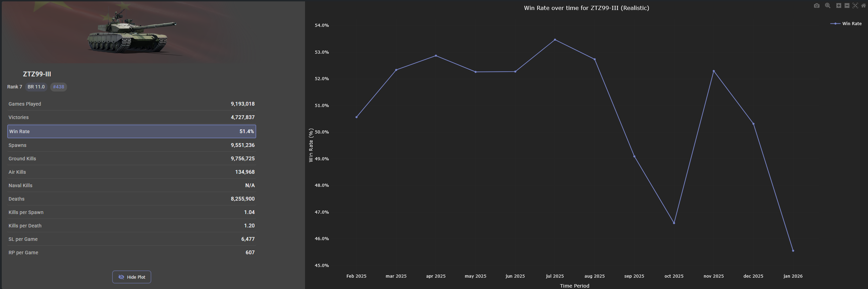This screenshot has width=868, height=289.
Task: Click the nov 2025 data point
Action: click(x=714, y=71)
